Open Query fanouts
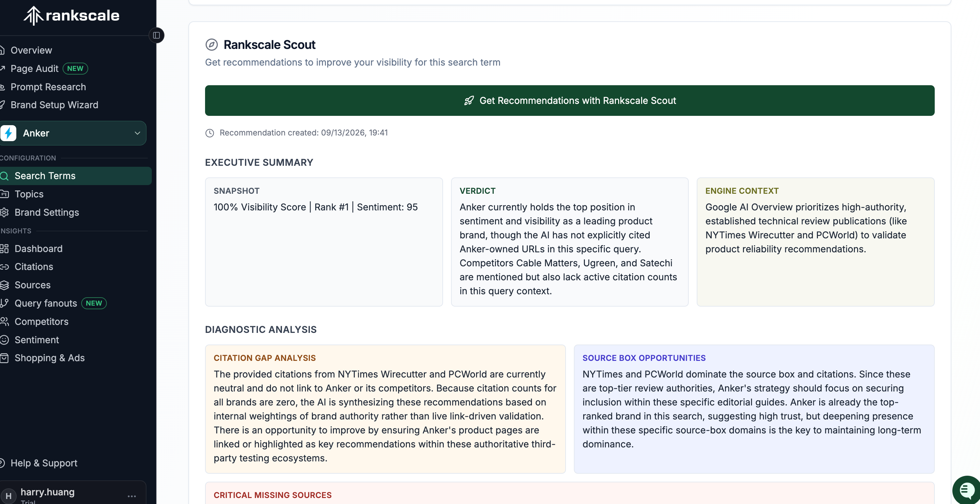The width and height of the screenshot is (980, 504). tap(46, 303)
